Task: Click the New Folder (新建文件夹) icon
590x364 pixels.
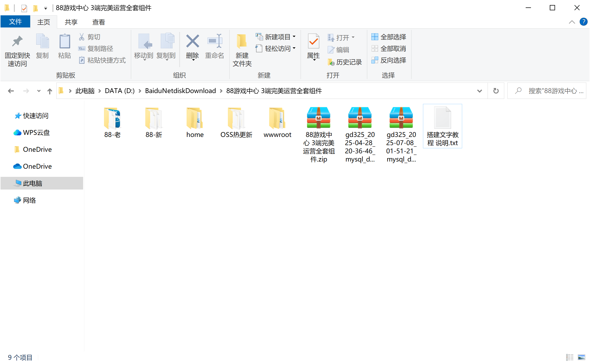Action: pos(242,42)
